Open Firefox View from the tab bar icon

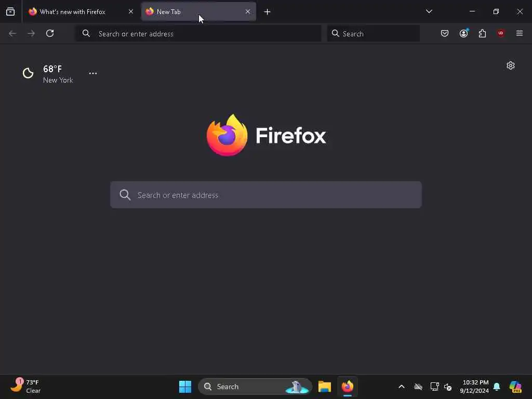10,11
